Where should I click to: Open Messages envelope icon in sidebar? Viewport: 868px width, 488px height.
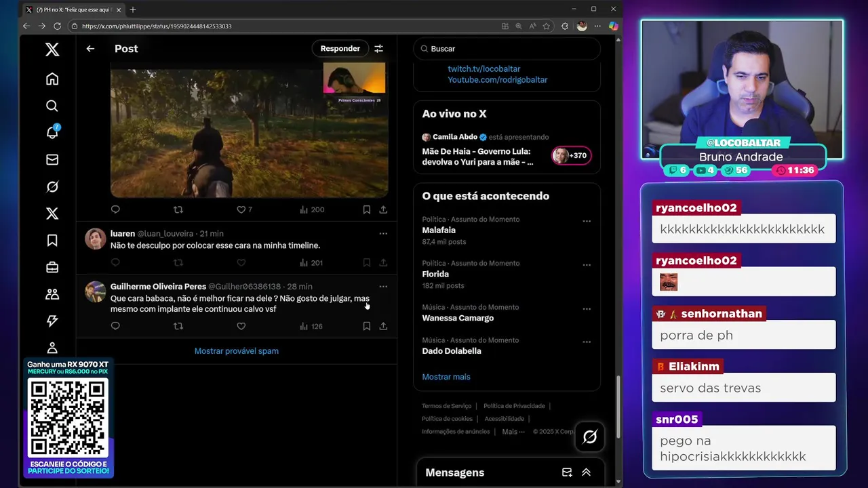[52, 159]
